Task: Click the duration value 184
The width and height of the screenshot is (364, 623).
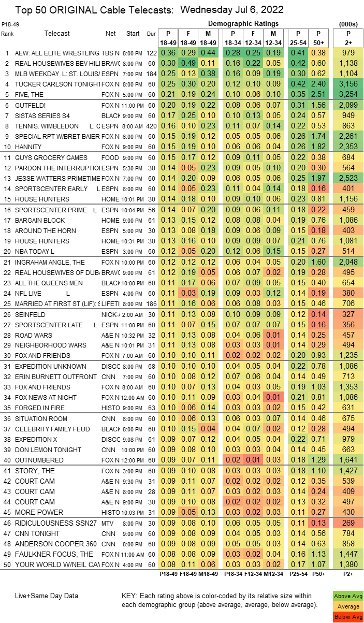Action: click(x=150, y=73)
